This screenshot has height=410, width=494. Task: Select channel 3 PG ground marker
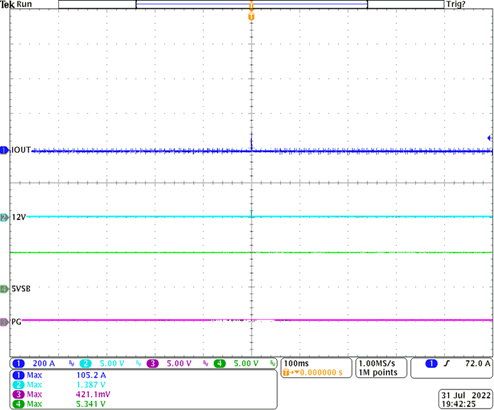(x=4, y=322)
